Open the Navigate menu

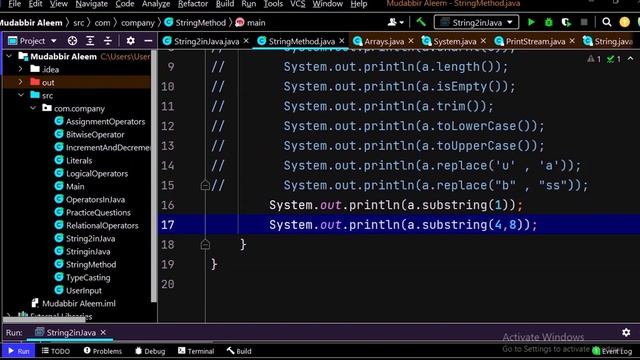(x=91, y=4)
